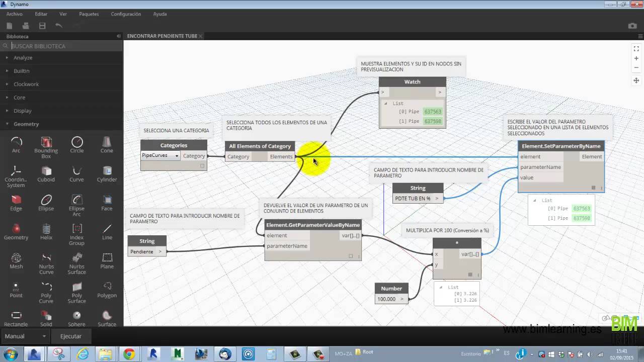
Task: Select the Circle node icon
Action: [x=77, y=142]
